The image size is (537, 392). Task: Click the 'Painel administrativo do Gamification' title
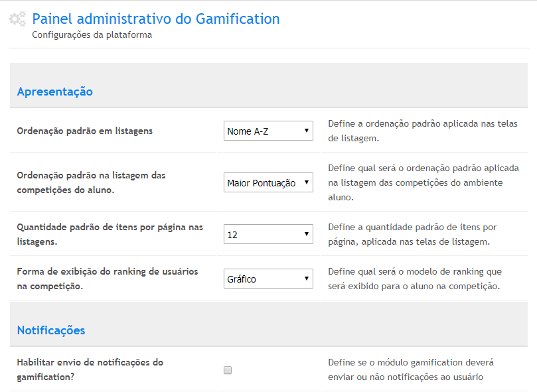[x=155, y=19]
